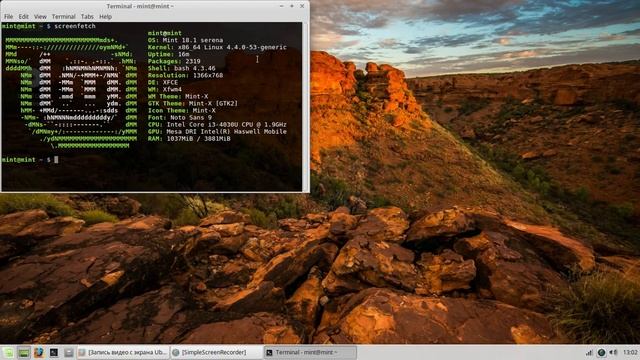Switch to SimpleScreenRecorder taskbar window
Image resolution: width=640 pixels, height=360 pixels.
click(x=216, y=352)
